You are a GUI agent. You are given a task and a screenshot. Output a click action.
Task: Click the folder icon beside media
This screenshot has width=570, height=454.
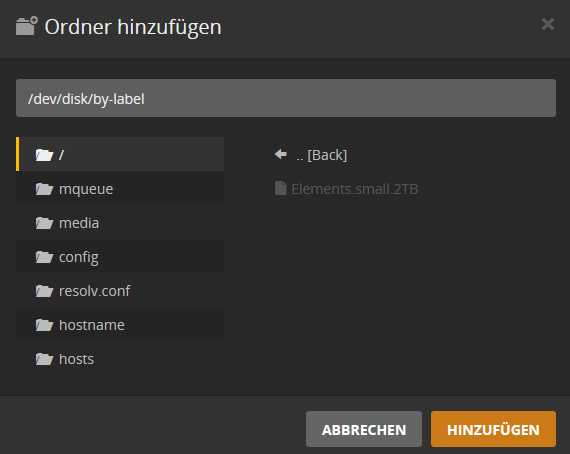click(x=44, y=223)
